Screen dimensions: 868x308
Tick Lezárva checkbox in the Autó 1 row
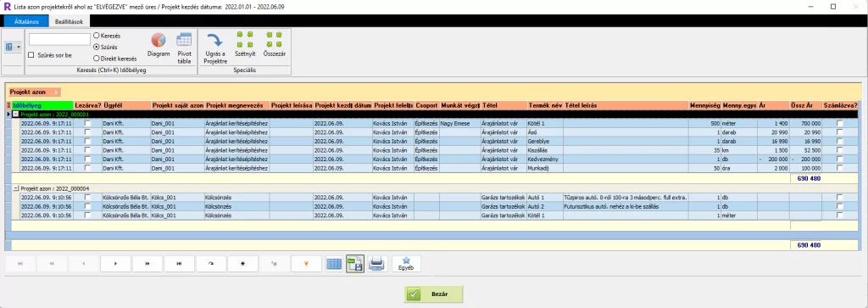coord(87,197)
